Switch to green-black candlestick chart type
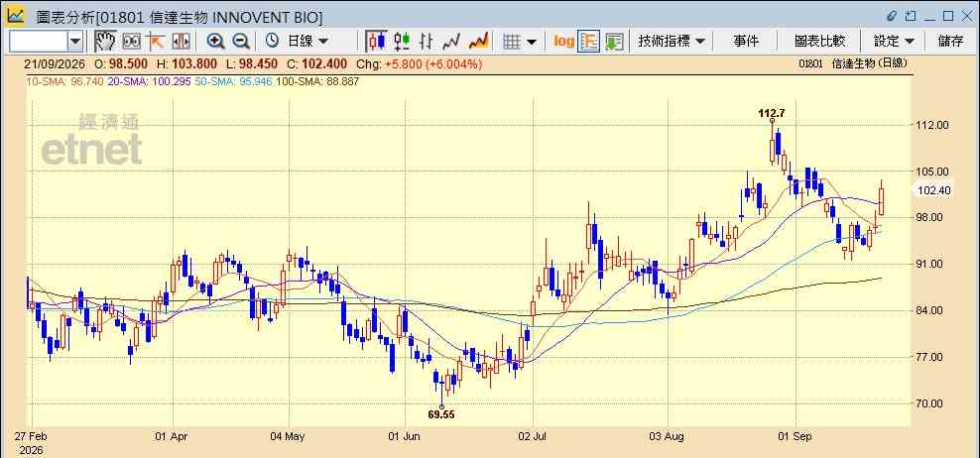Screen dimensions: 980x458 402,42
